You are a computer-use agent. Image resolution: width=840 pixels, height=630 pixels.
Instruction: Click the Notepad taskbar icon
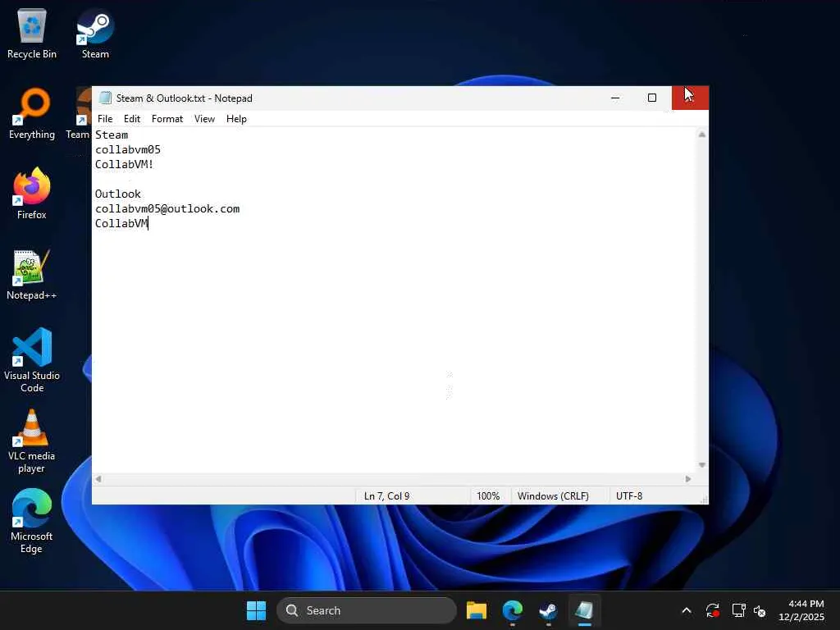584,610
